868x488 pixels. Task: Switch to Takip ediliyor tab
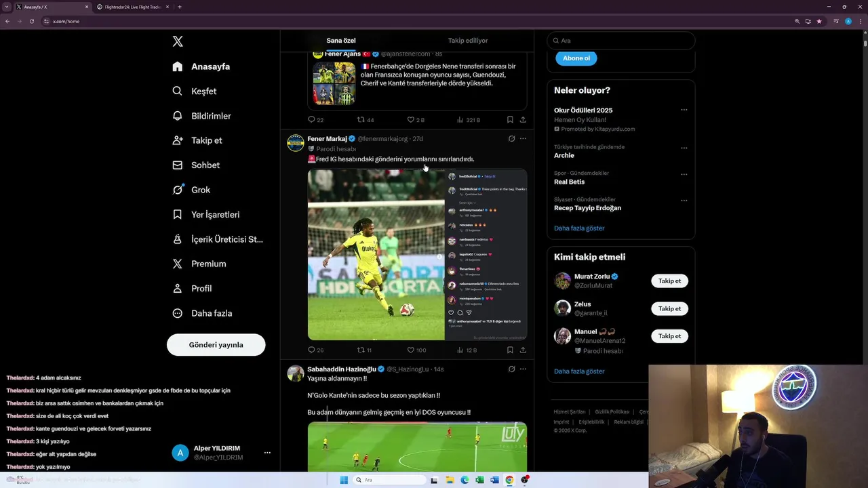(x=468, y=41)
